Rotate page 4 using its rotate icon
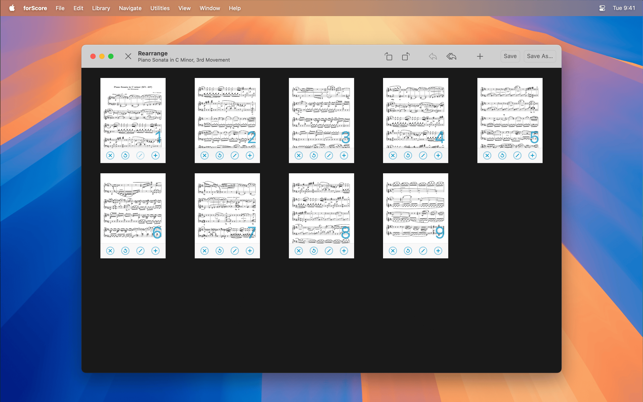The width and height of the screenshot is (643, 402). (x=408, y=155)
